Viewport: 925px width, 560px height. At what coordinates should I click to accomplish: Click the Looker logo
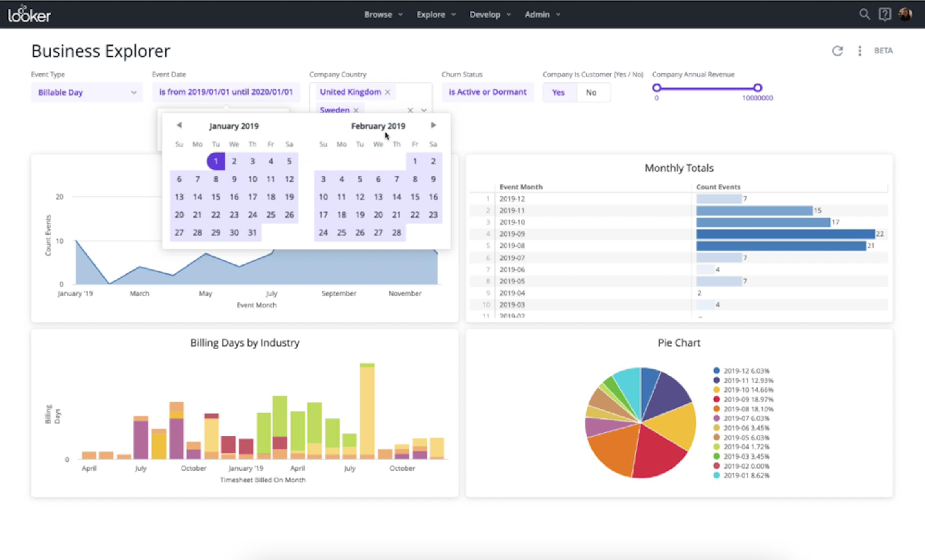tap(29, 15)
